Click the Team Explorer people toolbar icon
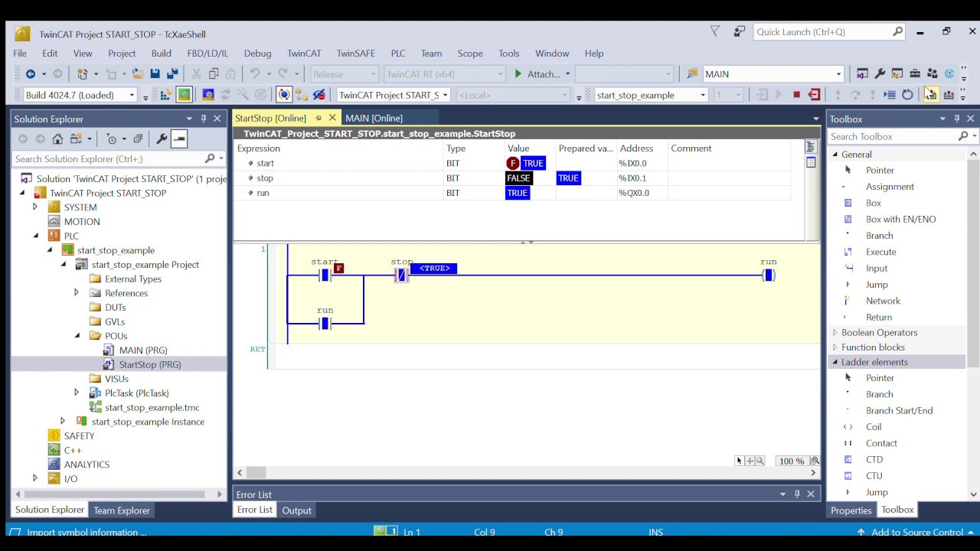The width and height of the screenshot is (980, 551). tap(932, 74)
